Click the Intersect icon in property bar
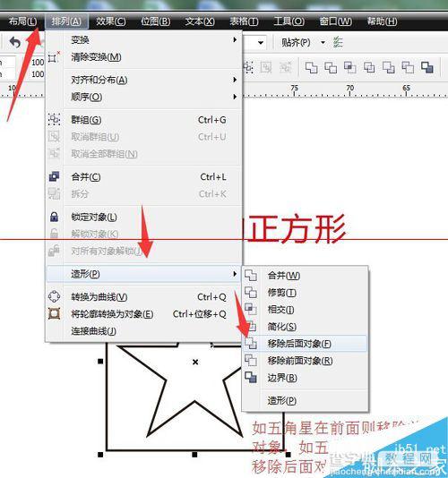 pos(349,67)
